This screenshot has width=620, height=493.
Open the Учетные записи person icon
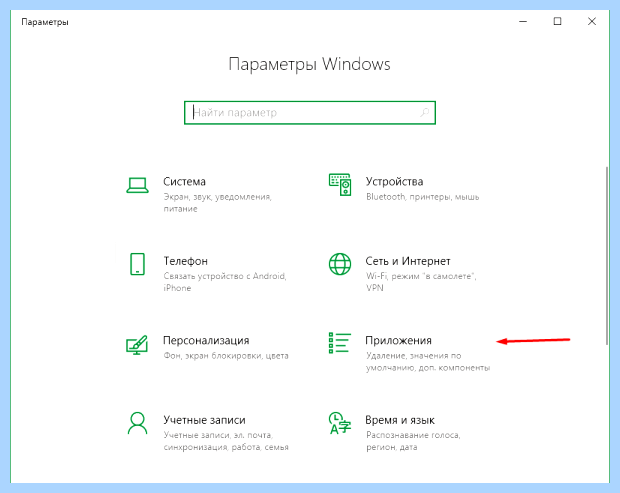coord(137,423)
